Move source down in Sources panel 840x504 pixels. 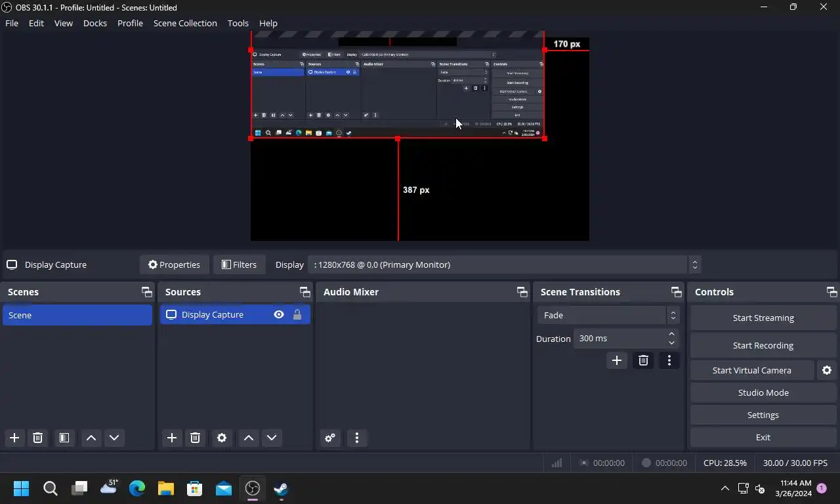coord(272,438)
